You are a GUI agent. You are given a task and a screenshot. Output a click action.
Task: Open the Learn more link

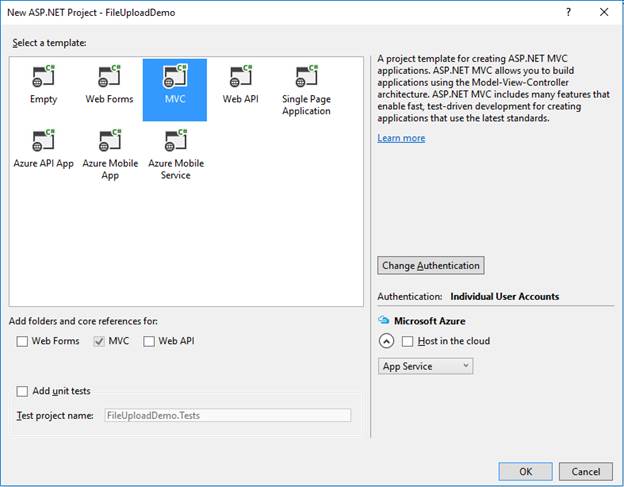tap(401, 138)
